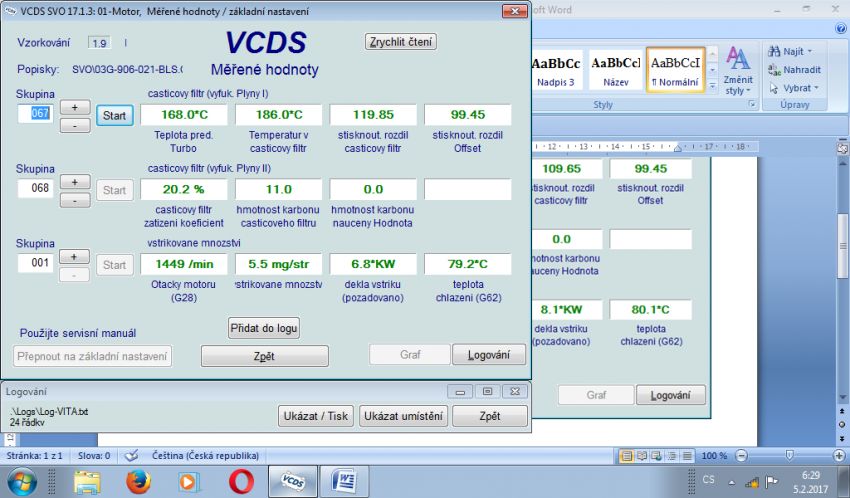Minimize the Logování sub-window
Image resolution: width=850 pixels, height=498 pixels.
coord(460,392)
